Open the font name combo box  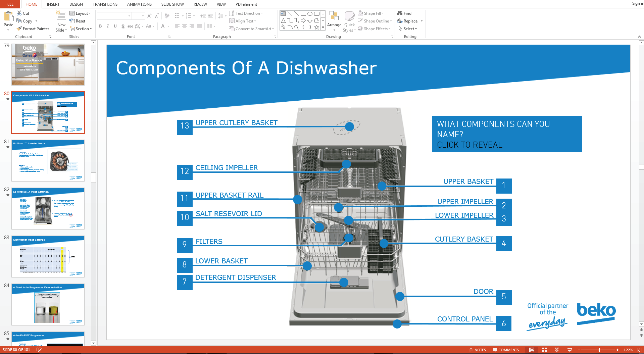(114, 16)
